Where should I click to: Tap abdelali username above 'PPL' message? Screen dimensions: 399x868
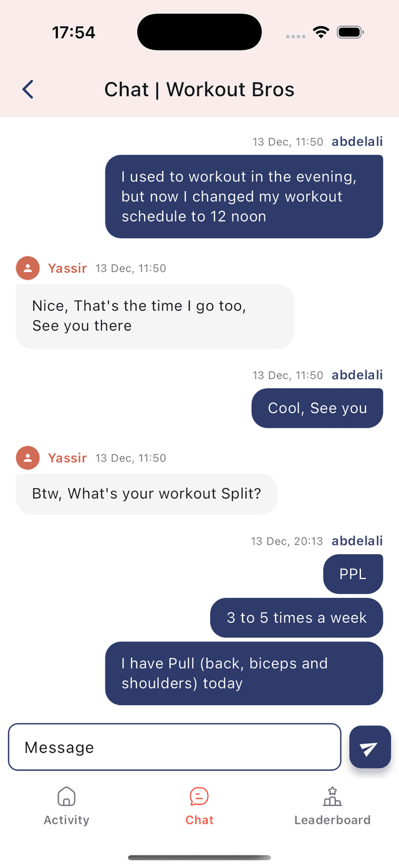click(357, 541)
